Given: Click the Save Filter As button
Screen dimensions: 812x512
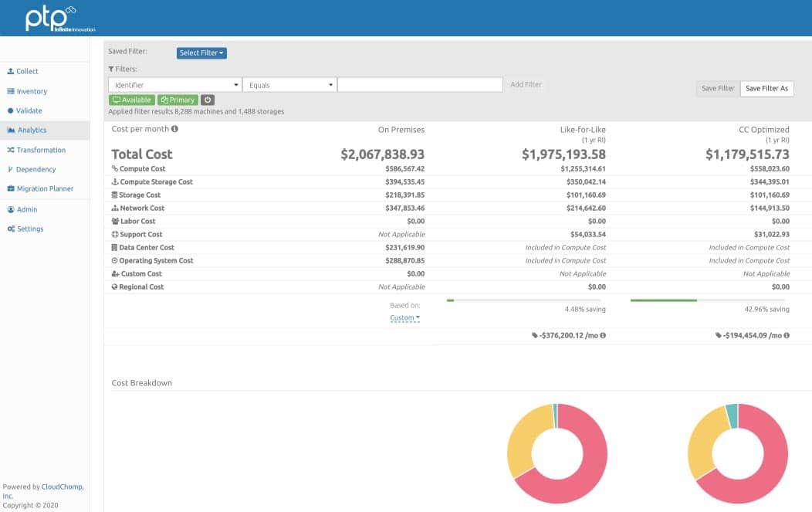Looking at the screenshot, I should coord(766,89).
